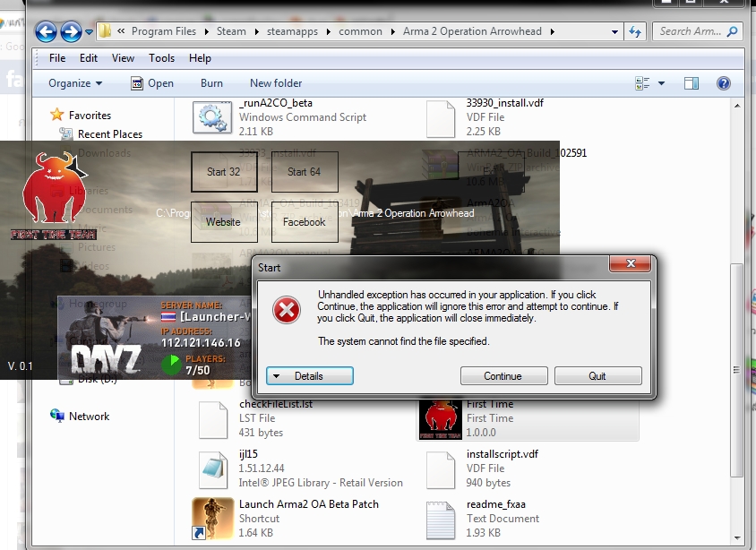Open the File menu

point(57,58)
